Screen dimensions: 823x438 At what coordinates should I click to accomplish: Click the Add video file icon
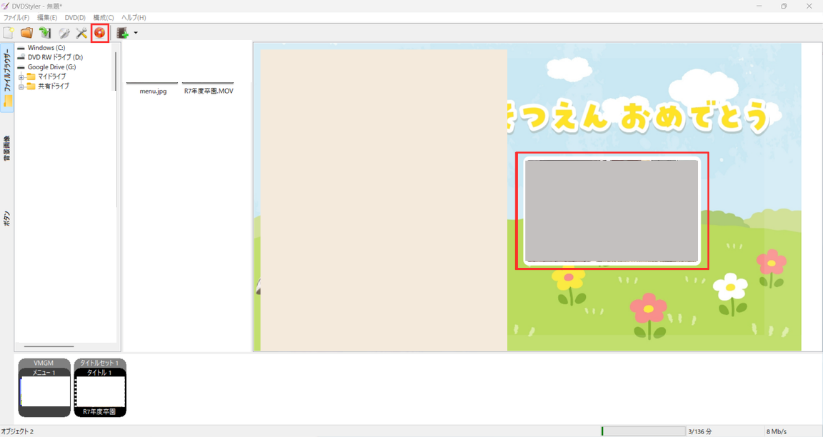pyautogui.click(x=122, y=33)
